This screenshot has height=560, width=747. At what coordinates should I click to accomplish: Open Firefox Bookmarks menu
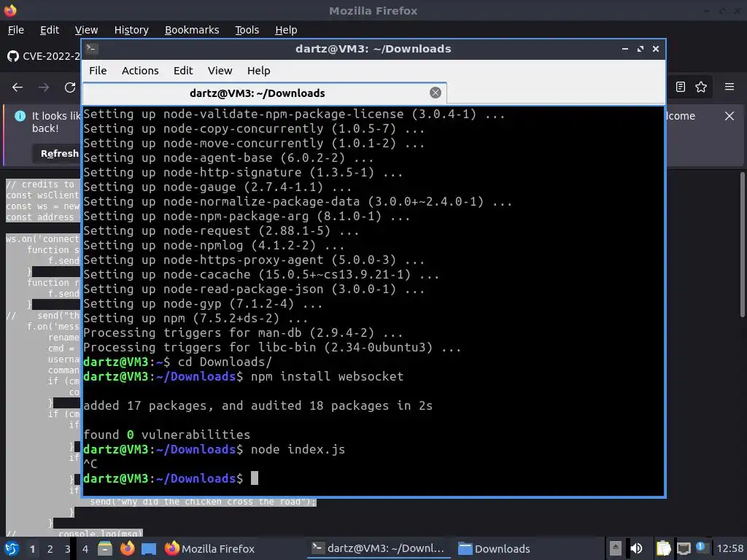coord(192,30)
